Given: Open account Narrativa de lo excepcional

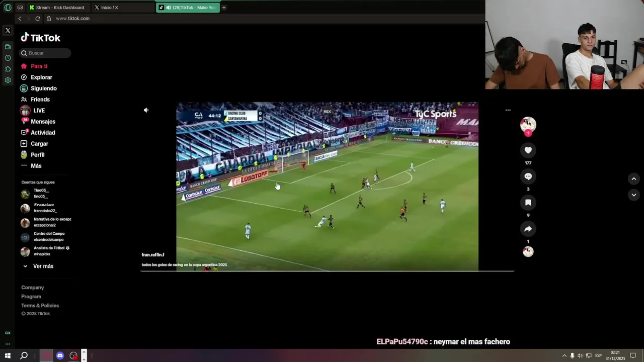Looking at the screenshot, I should click(x=46, y=222).
